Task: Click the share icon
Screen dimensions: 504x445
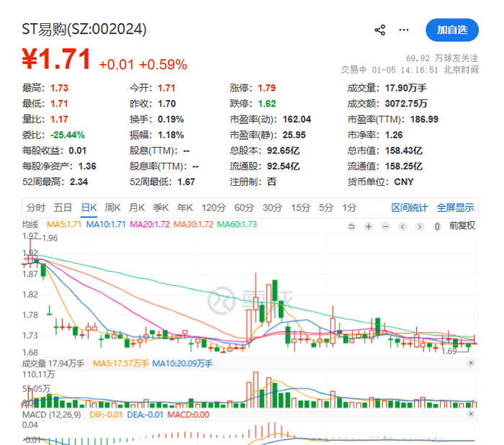Action: pos(380,30)
